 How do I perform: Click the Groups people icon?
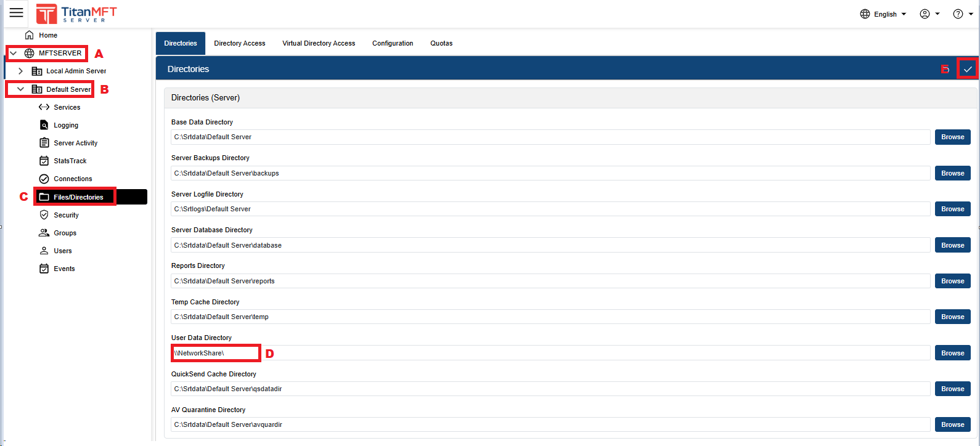[x=44, y=233]
